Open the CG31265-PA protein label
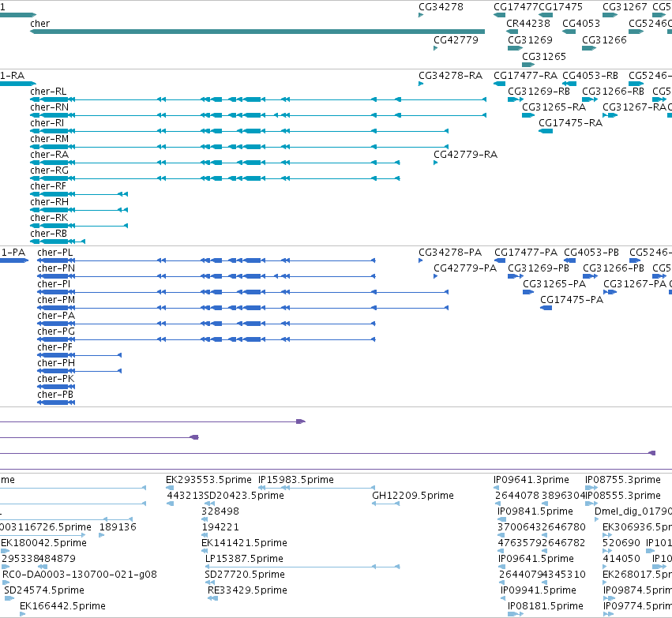Viewport: 672px width, 618px height. [x=554, y=284]
